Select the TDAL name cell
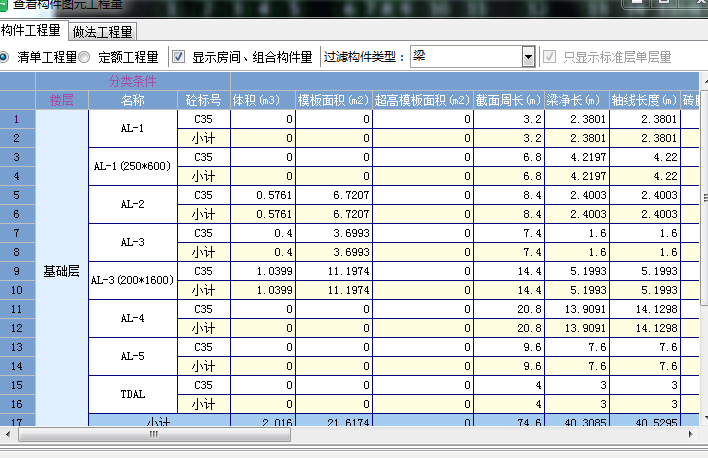 coord(133,394)
